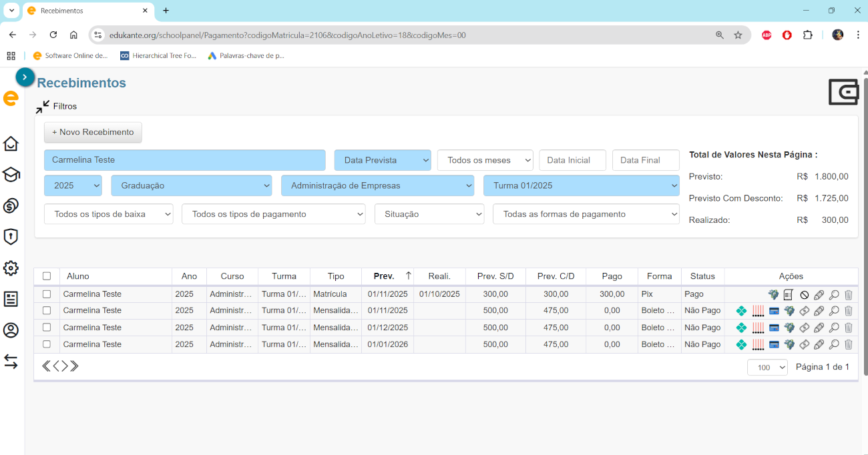
Task: Open the Situação dropdown
Action: (x=429, y=214)
